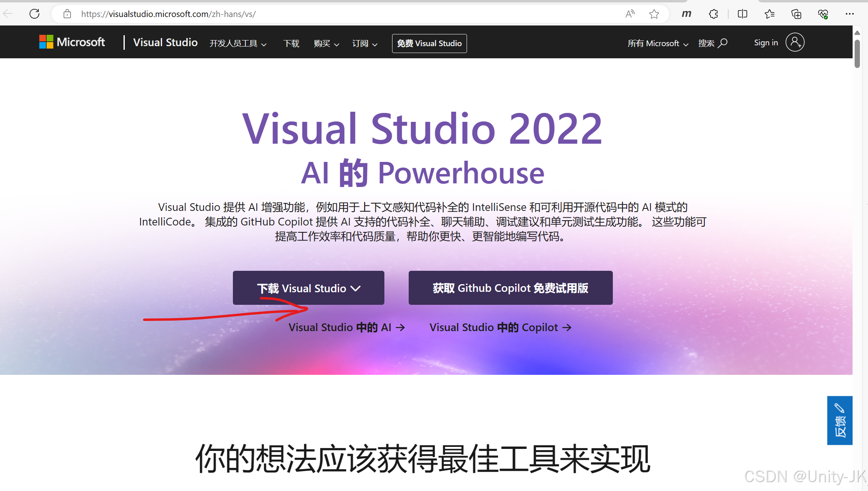
Task: Open the 下载 Visual Studio dropdown button
Action: [x=308, y=288]
